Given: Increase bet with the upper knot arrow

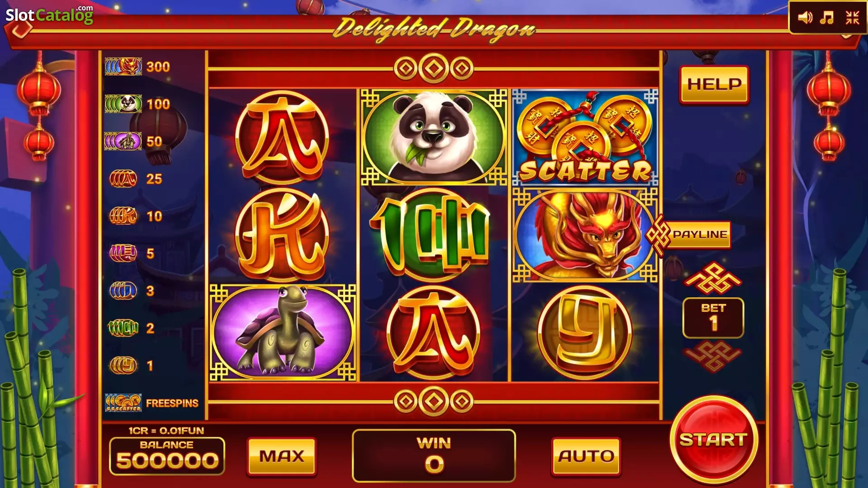Looking at the screenshot, I should pyautogui.click(x=713, y=278).
